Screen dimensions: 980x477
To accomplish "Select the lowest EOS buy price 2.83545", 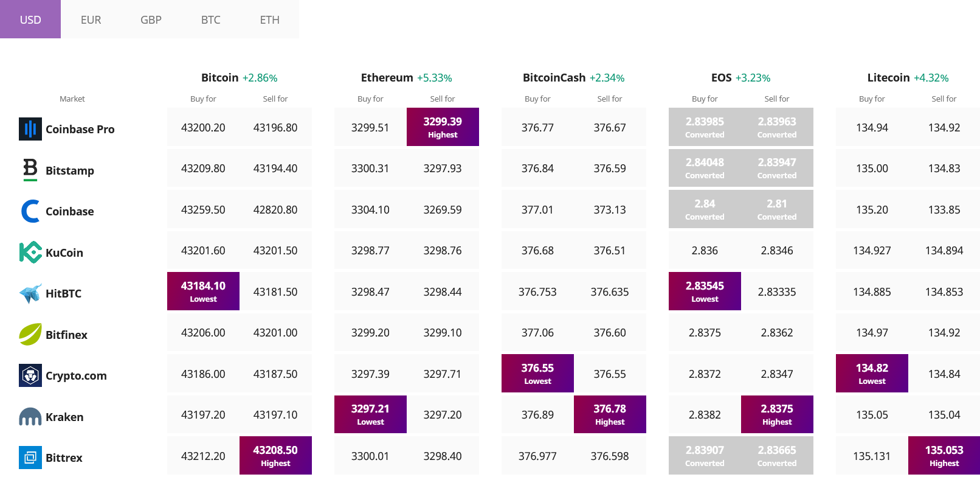I will click(x=705, y=291).
